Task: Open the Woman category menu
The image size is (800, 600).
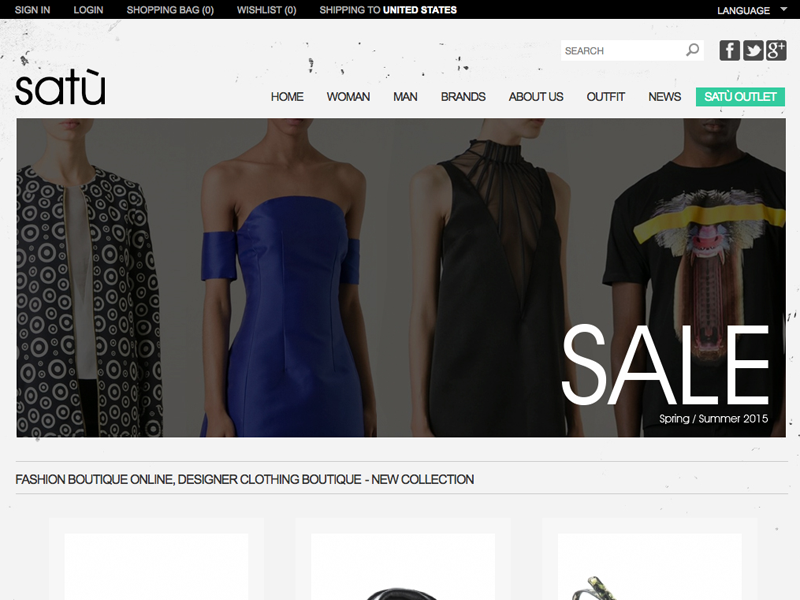Action: [348, 97]
